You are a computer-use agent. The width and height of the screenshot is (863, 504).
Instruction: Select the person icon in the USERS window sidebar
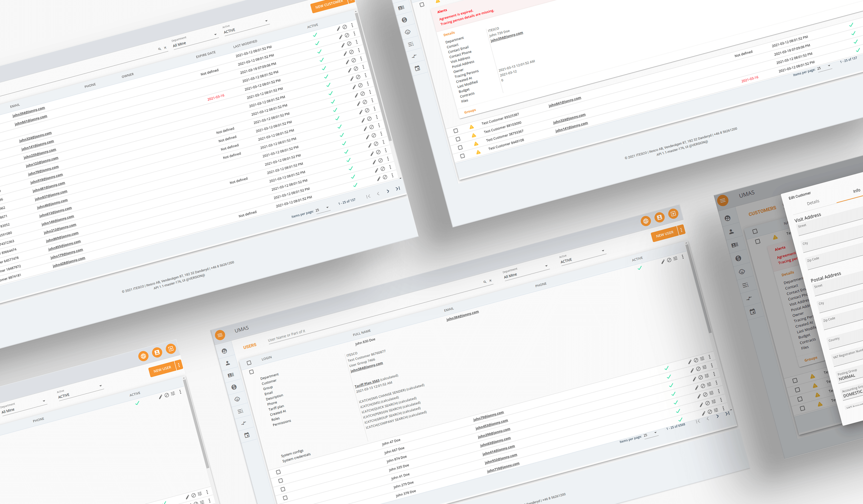click(x=228, y=363)
